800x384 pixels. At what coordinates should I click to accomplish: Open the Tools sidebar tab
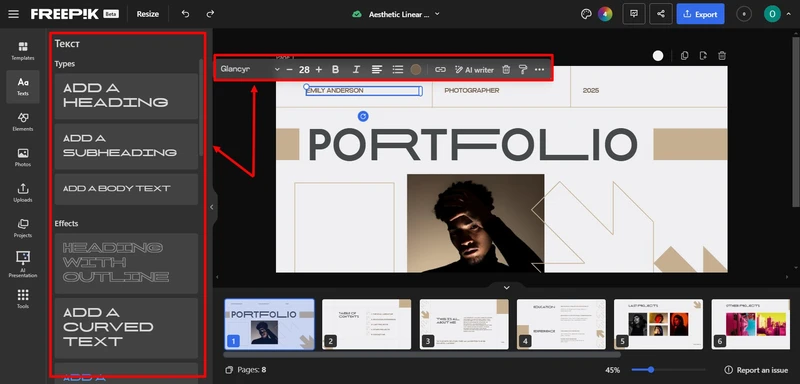point(23,299)
